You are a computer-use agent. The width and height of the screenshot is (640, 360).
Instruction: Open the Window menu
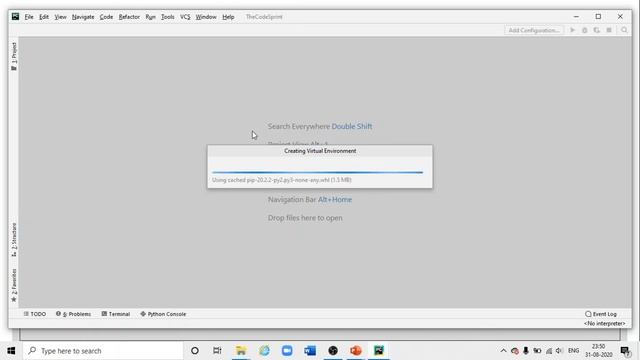point(206,17)
